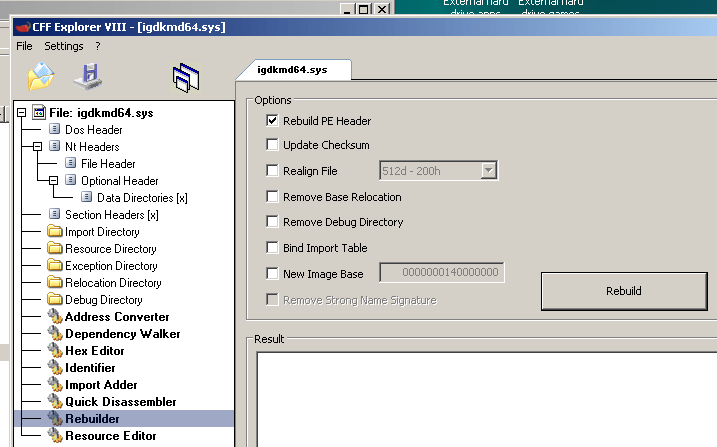Open the Realign File size dropdown
The image size is (717, 447).
click(488, 171)
